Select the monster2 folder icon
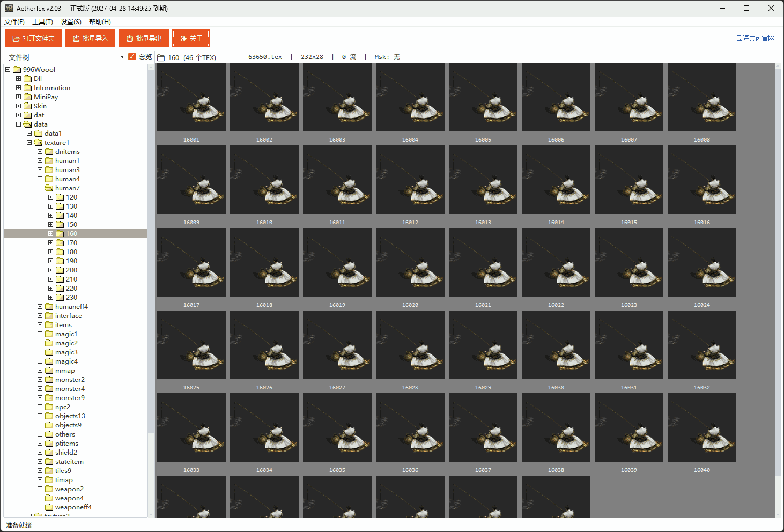The image size is (784, 532). tap(49, 379)
